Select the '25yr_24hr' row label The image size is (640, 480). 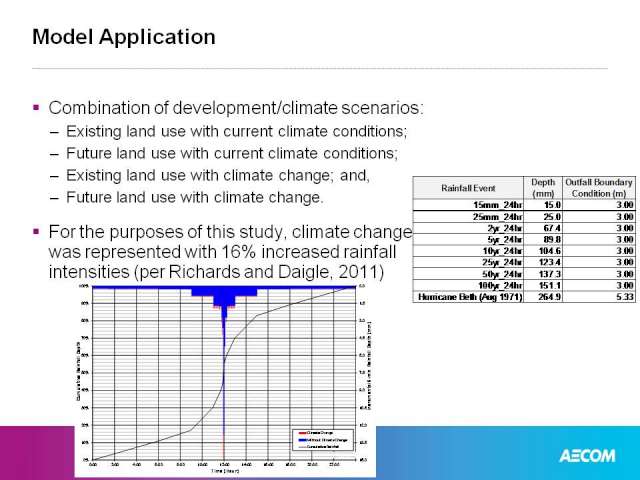click(x=500, y=262)
